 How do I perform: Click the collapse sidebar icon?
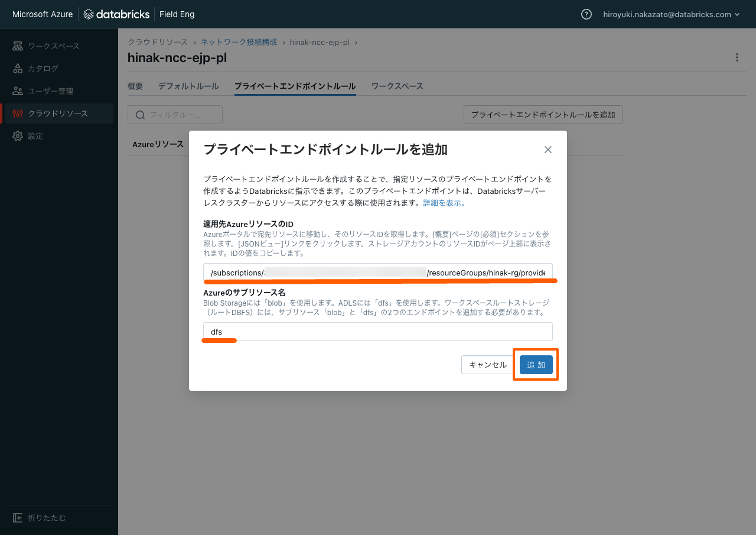18,518
